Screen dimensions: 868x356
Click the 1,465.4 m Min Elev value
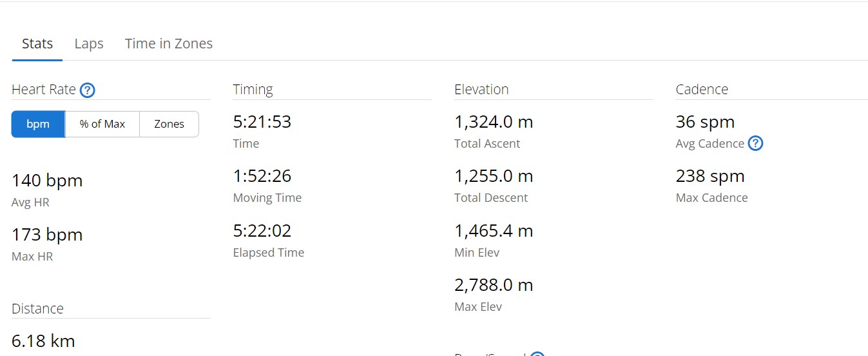(494, 231)
